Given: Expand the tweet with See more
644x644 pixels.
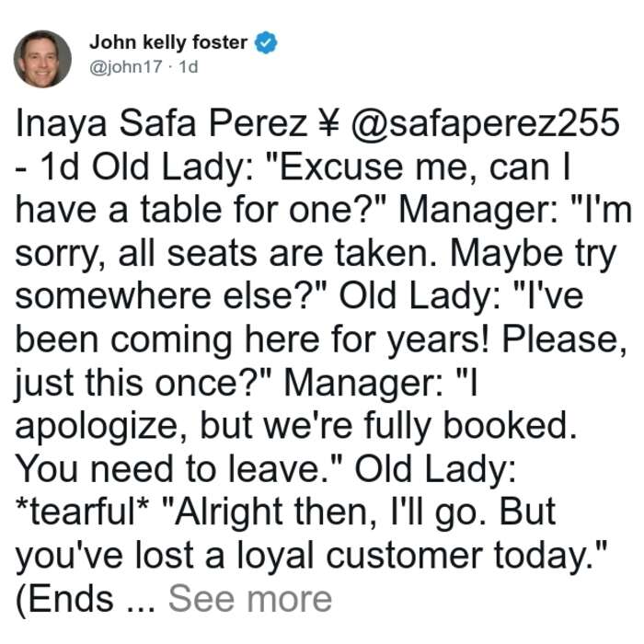Looking at the screenshot, I should coord(249,599).
